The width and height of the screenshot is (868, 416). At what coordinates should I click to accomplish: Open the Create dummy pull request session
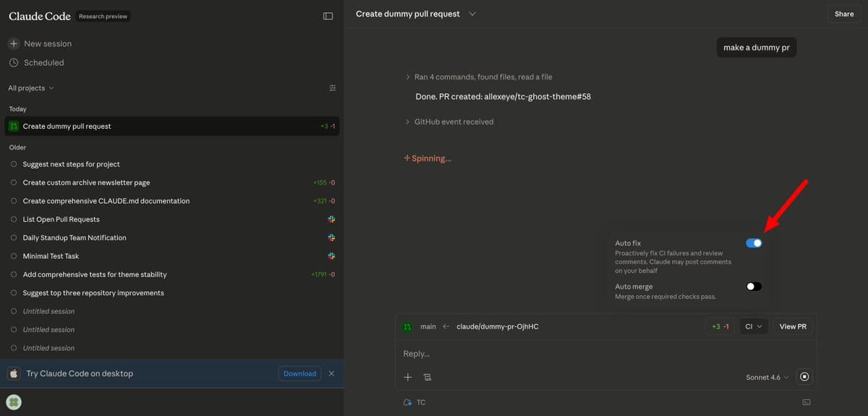tap(171, 126)
